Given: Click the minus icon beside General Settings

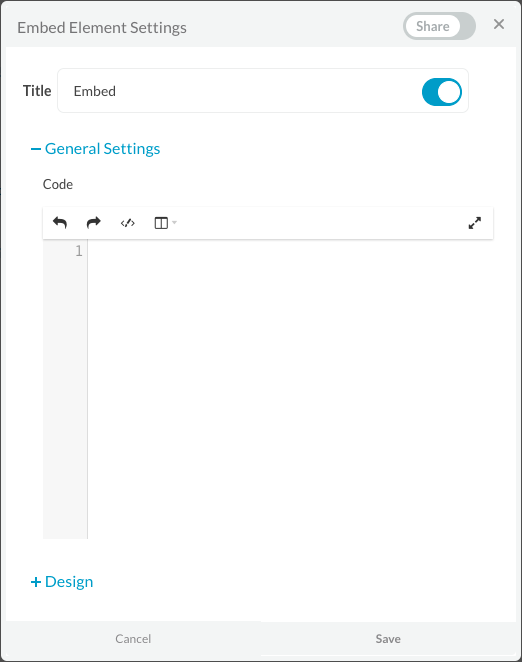Looking at the screenshot, I should 36,149.
